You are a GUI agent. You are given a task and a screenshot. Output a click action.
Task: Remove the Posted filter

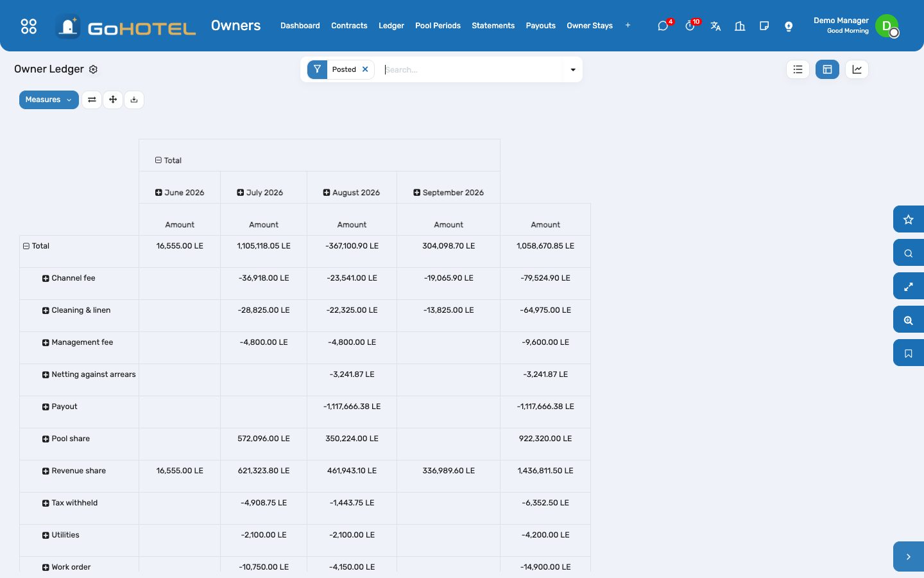365,69
